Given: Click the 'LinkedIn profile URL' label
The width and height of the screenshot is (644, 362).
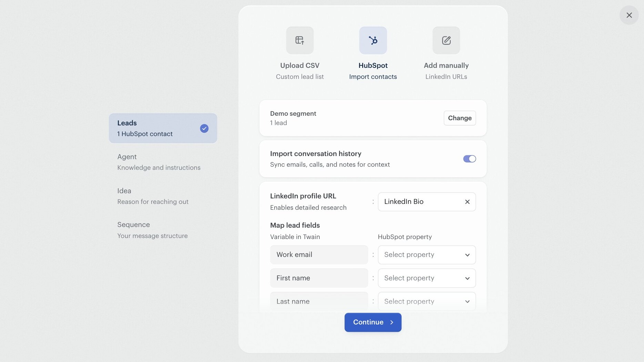Looking at the screenshot, I should tap(303, 196).
